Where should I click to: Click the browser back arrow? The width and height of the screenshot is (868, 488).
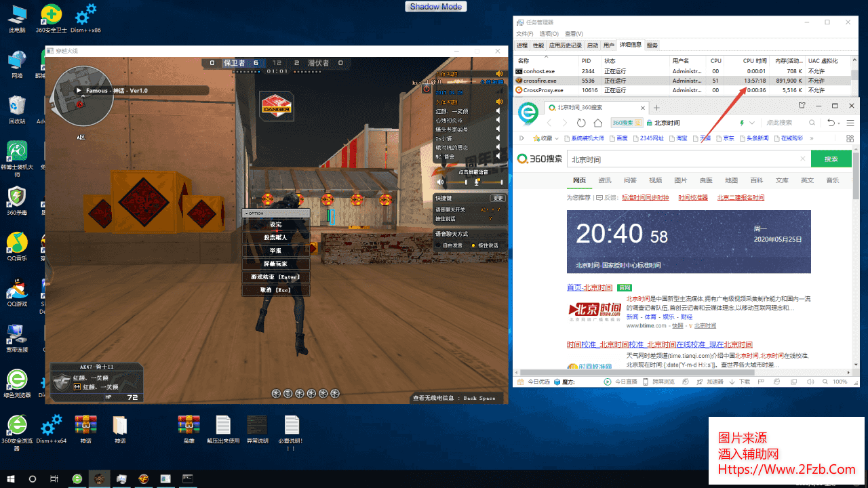[x=549, y=123]
